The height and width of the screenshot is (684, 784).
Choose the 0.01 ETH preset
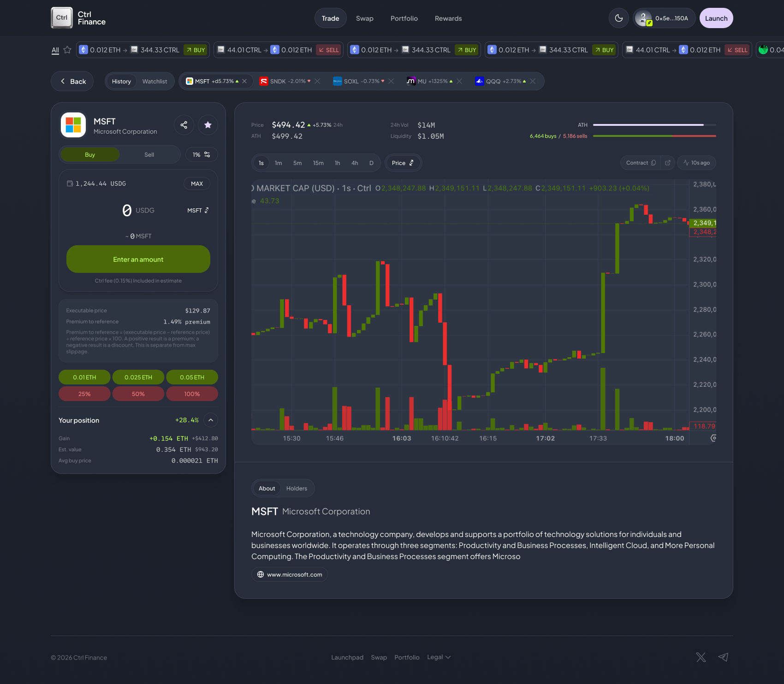coord(84,377)
